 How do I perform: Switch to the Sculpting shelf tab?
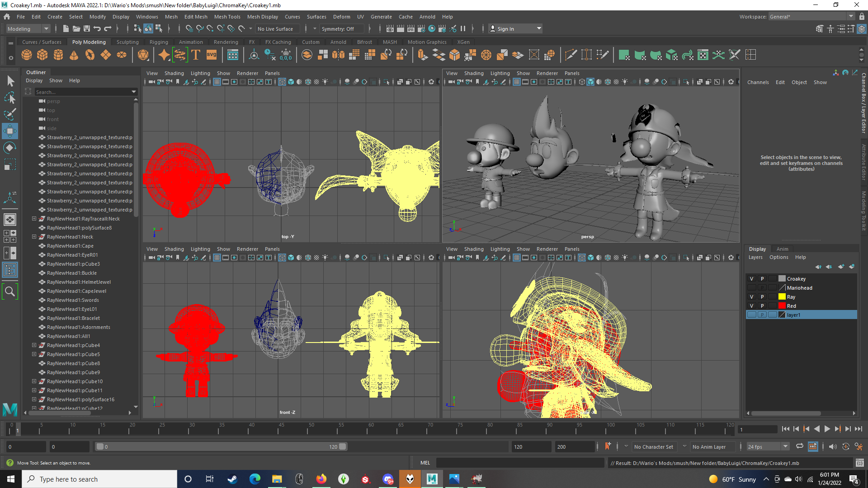click(x=127, y=42)
